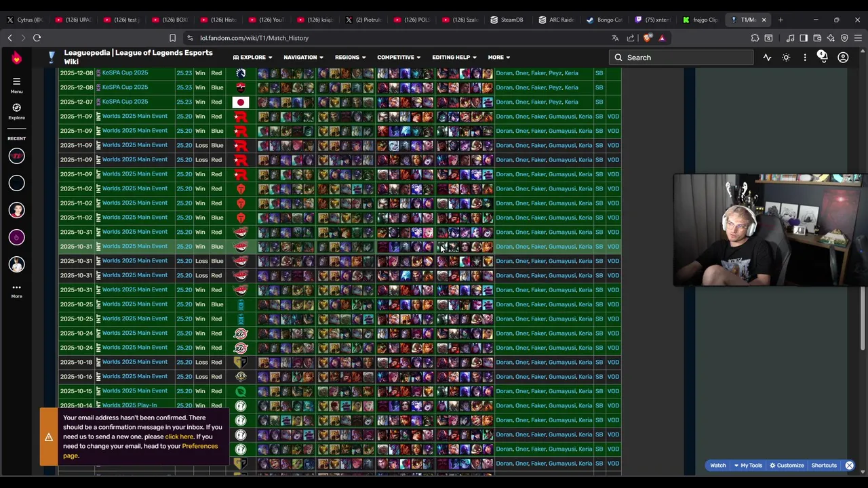This screenshot has height=488, width=868.
Task: Open the recent activity pulse icon
Action: pyautogui.click(x=767, y=58)
